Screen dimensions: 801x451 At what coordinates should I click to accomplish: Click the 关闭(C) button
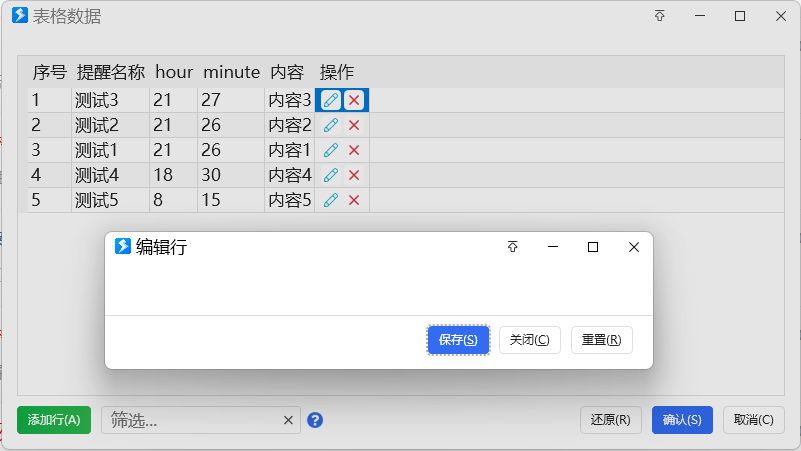pos(530,340)
